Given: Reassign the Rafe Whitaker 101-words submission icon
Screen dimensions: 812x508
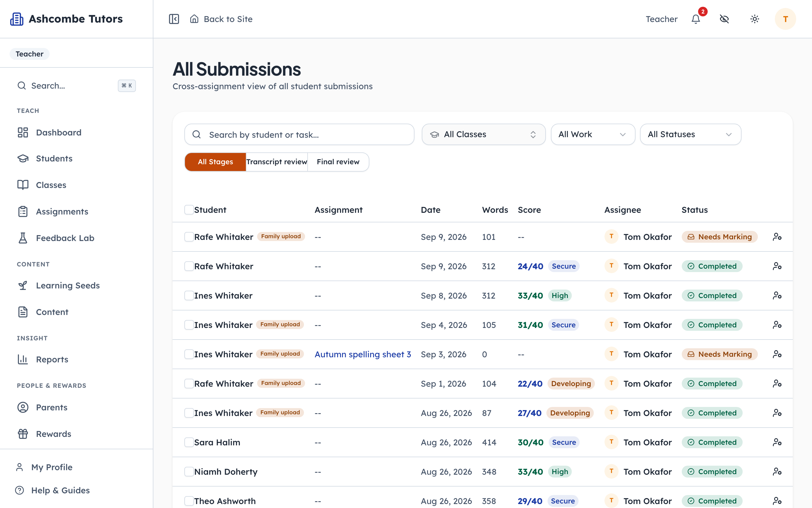Looking at the screenshot, I should coord(777,237).
